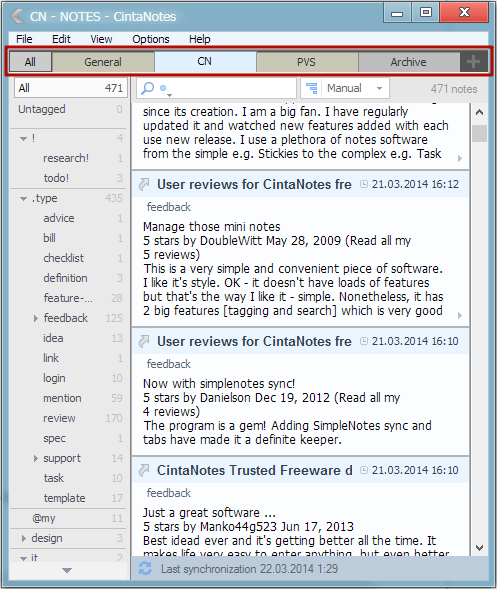Image resolution: width=497 pixels, height=589 pixels.
Task: Select the feature-... tag
Action: pyautogui.click(x=68, y=298)
